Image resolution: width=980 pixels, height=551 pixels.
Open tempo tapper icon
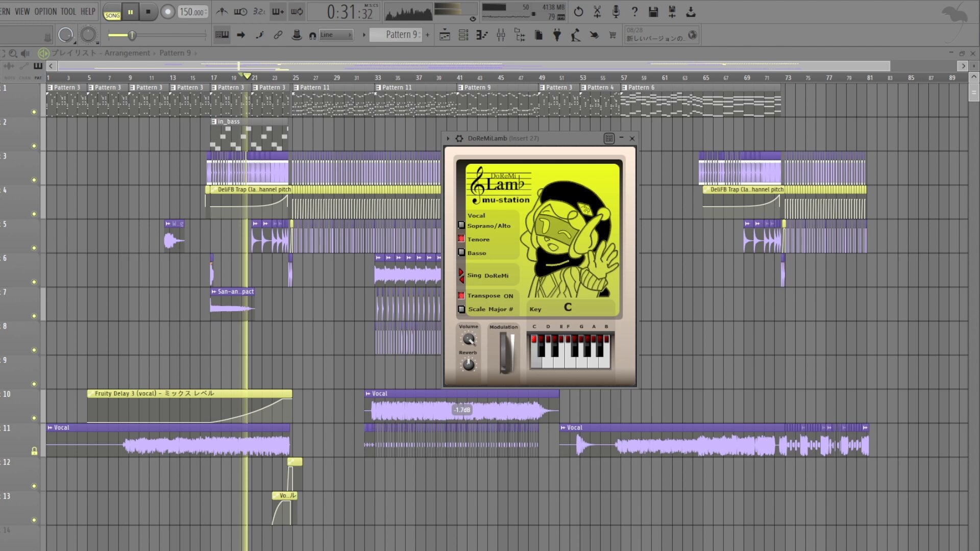tap(575, 35)
